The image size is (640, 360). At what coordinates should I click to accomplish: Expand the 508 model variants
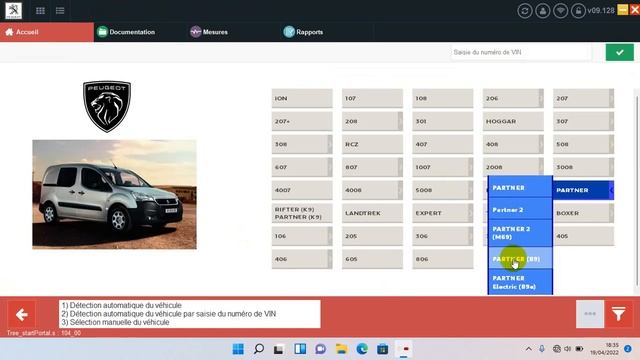click(x=611, y=144)
